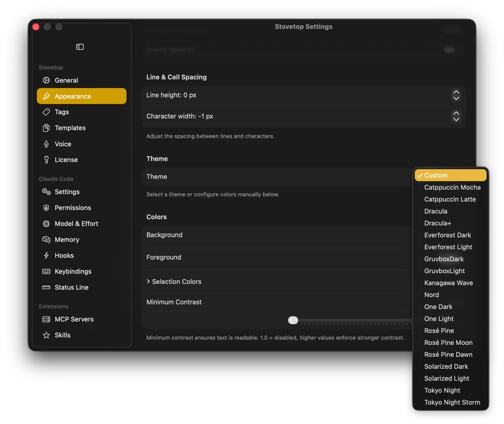Screen dimensions: 504x424
Task: Click the Appearance paintbrush icon
Action: (x=46, y=96)
